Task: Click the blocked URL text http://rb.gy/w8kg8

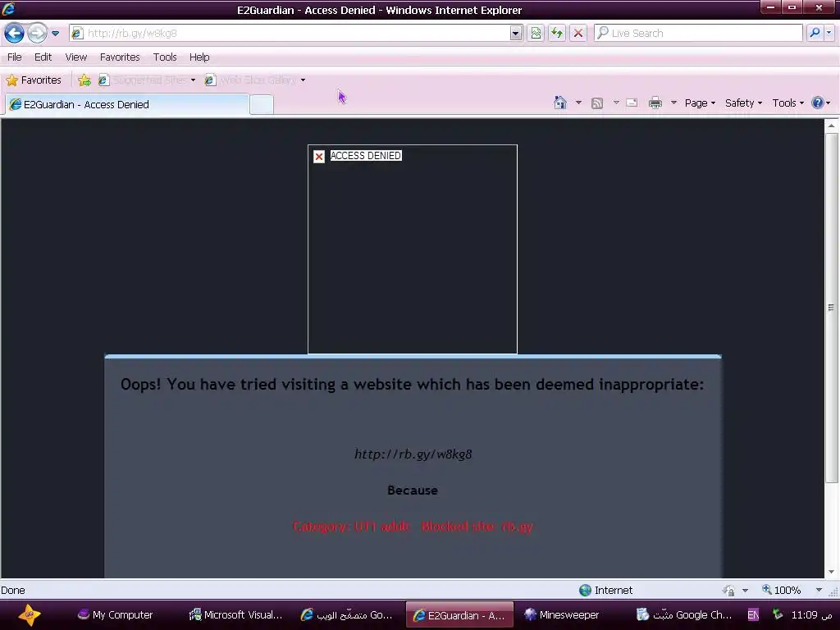Action: pos(413,454)
